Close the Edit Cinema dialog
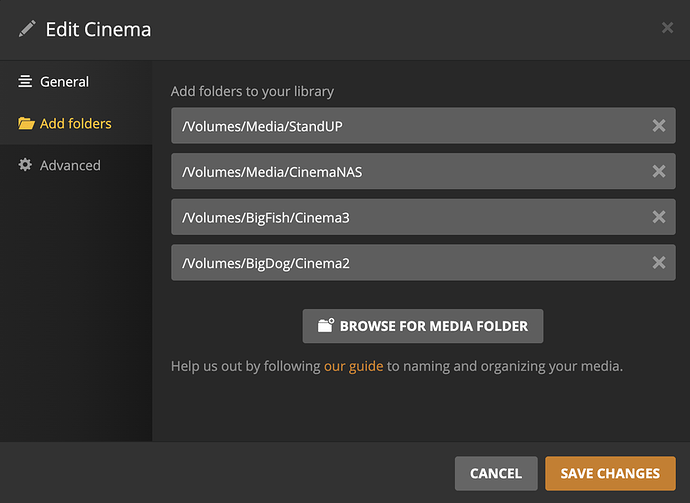Viewport: 690px width, 503px height. (667, 28)
